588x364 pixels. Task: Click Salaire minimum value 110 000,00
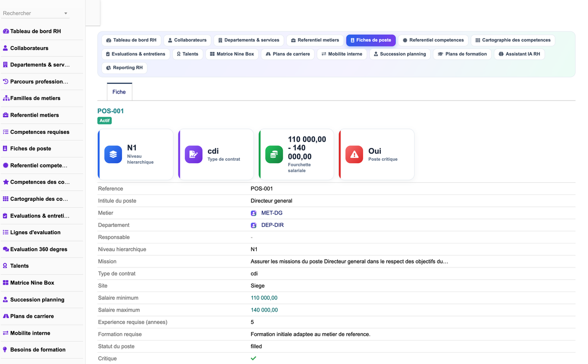pos(264,298)
